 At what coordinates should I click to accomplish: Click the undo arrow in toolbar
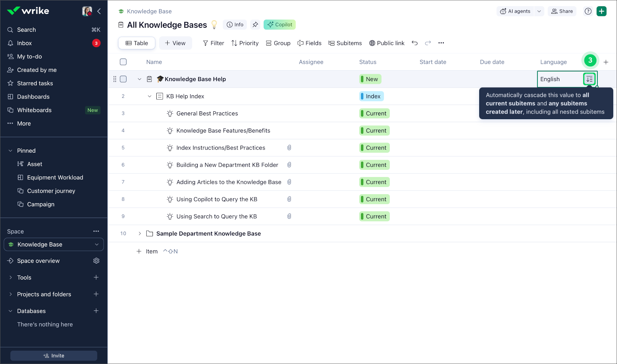click(414, 43)
